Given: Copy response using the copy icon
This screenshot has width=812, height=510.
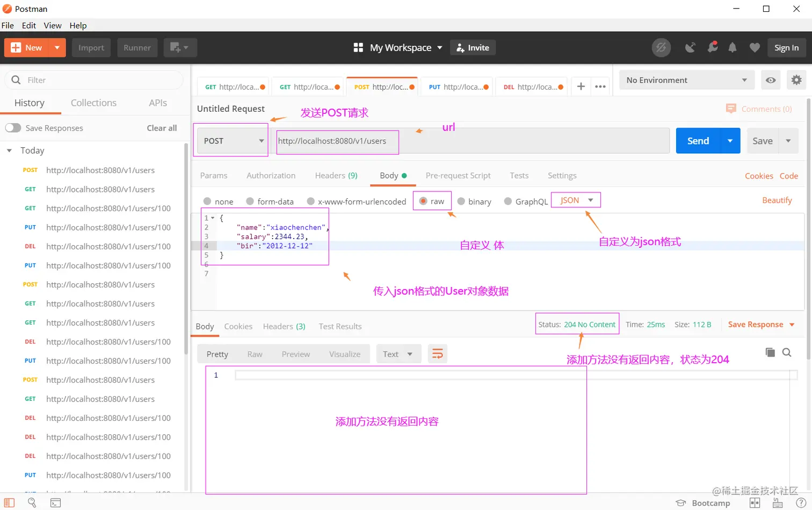Looking at the screenshot, I should coord(770,353).
